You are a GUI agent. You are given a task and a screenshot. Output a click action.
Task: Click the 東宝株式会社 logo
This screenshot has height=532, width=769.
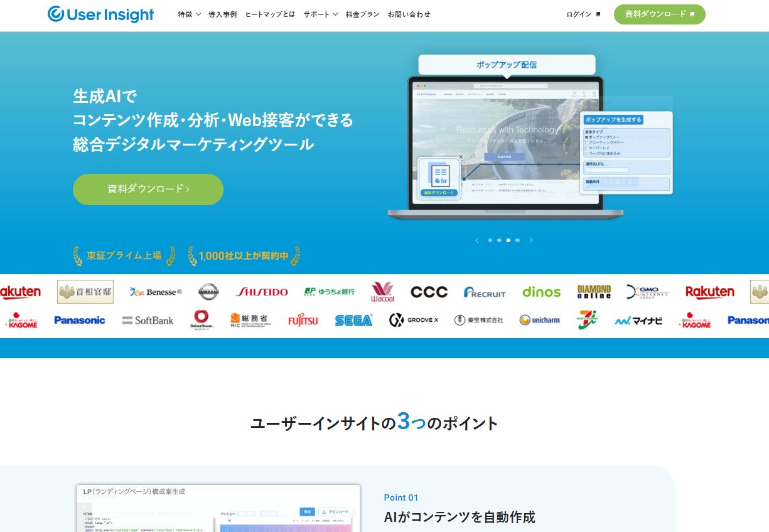[x=479, y=320]
